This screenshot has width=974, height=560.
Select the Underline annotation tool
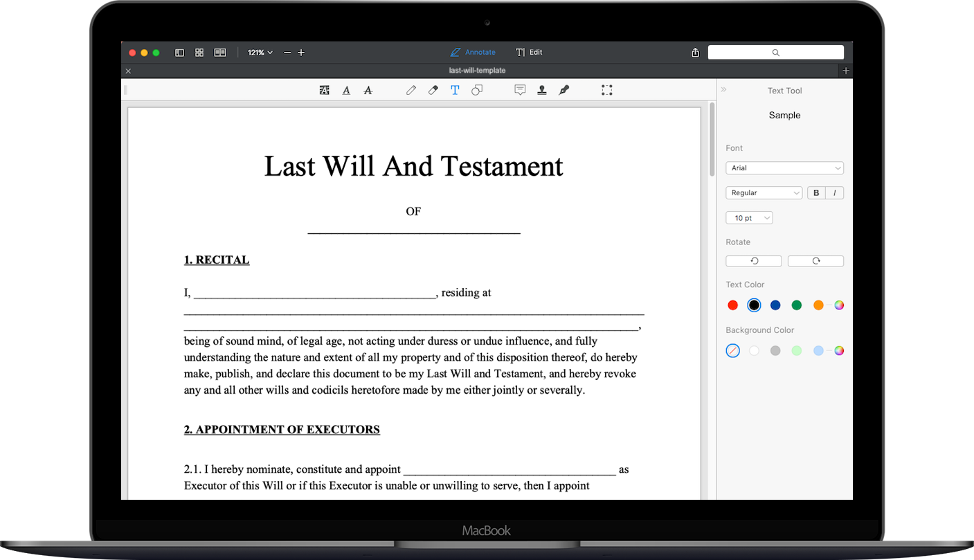coord(346,90)
